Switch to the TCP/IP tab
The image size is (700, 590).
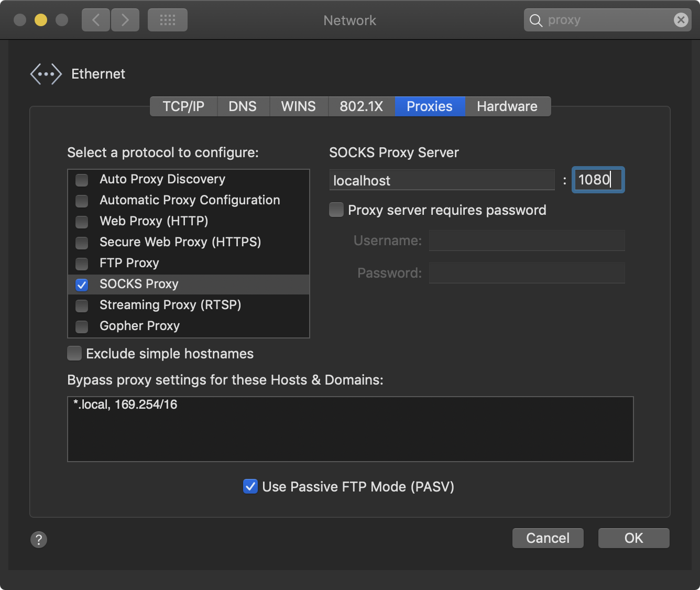(183, 106)
